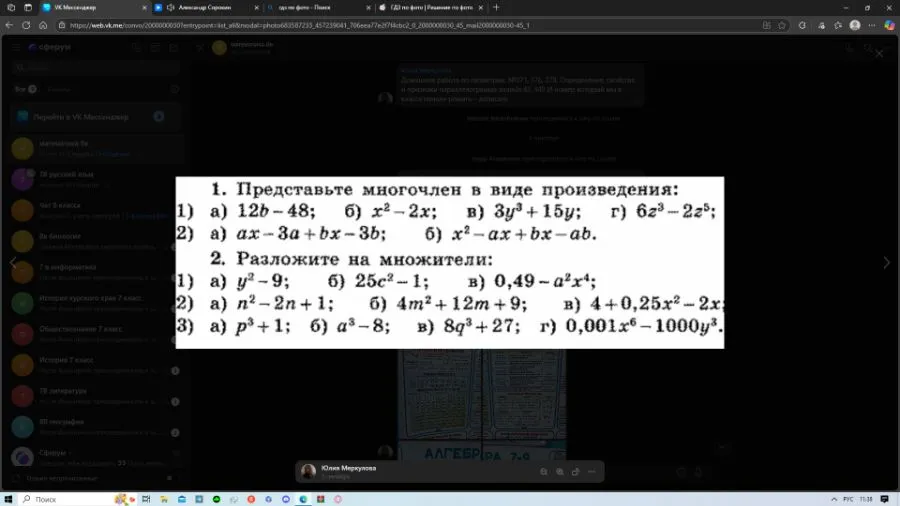Screen dimensions: 900x506
Task: Open the '7 в информатика' chat
Action: coord(95,272)
